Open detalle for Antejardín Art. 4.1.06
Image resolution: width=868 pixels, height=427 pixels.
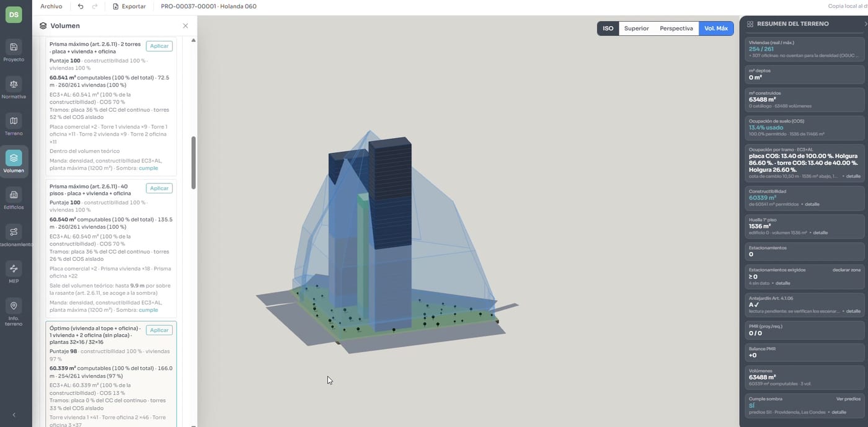tap(853, 311)
